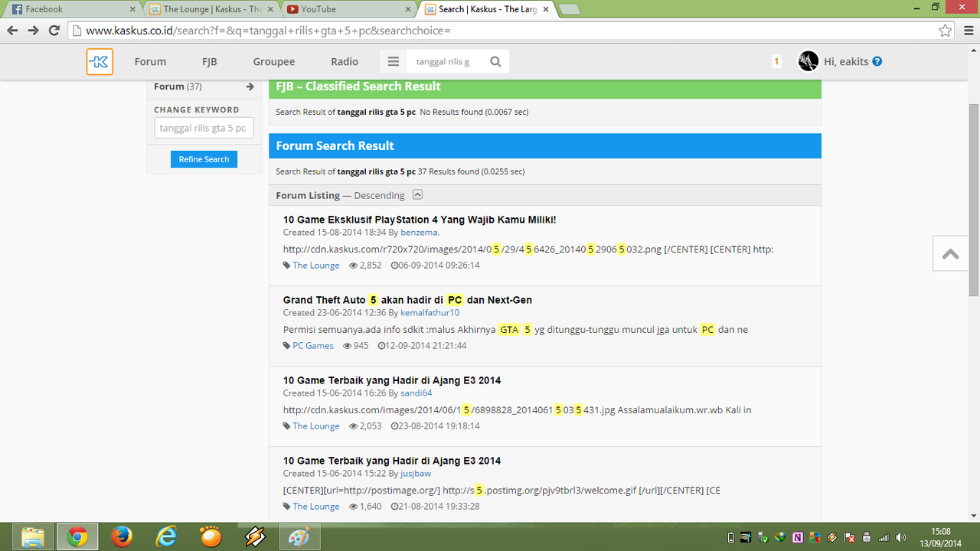Click the Safely Remove Hardware tray icon
This screenshot has height=551, width=980.
pyautogui.click(x=763, y=537)
